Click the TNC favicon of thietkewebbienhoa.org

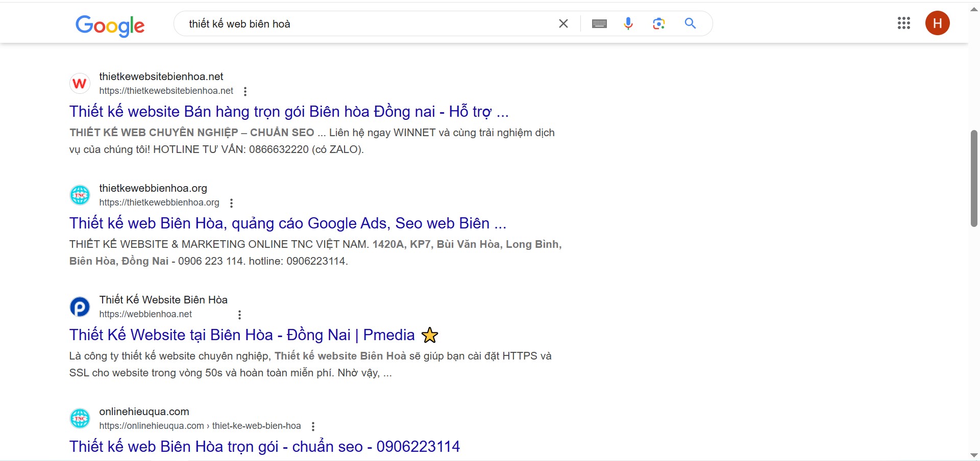80,195
